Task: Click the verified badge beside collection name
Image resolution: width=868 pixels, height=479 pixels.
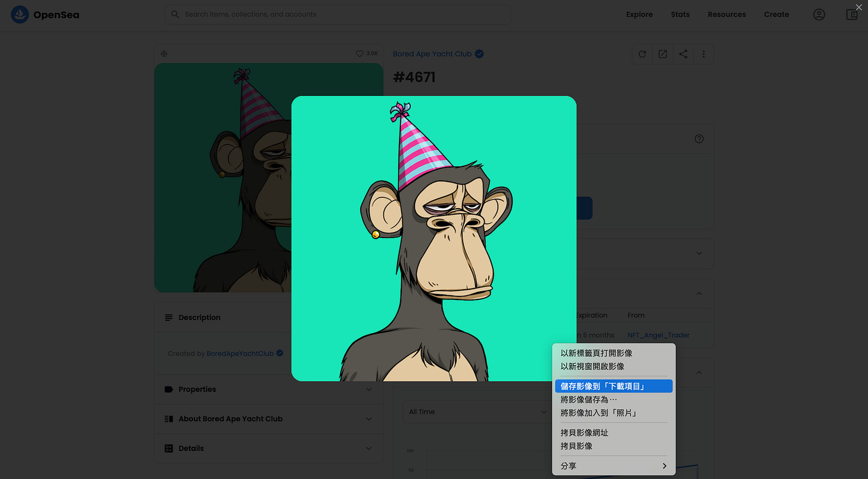Action: (x=479, y=54)
